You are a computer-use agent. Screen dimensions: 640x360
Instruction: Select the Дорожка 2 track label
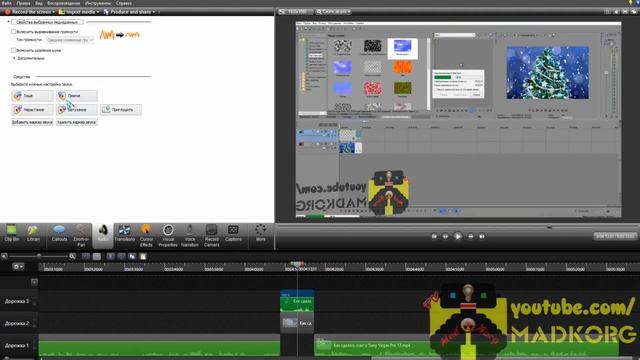[x=17, y=323]
